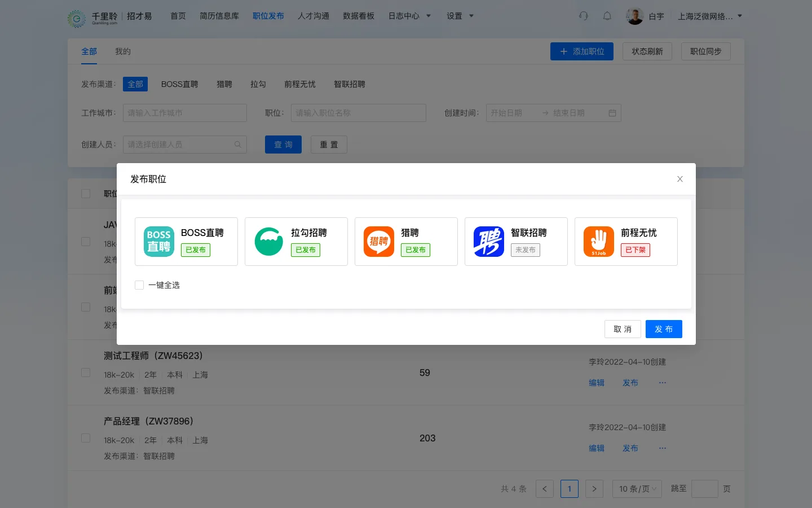The height and width of the screenshot is (508, 812).
Task: Click the 职位同步 button
Action: coord(706,51)
